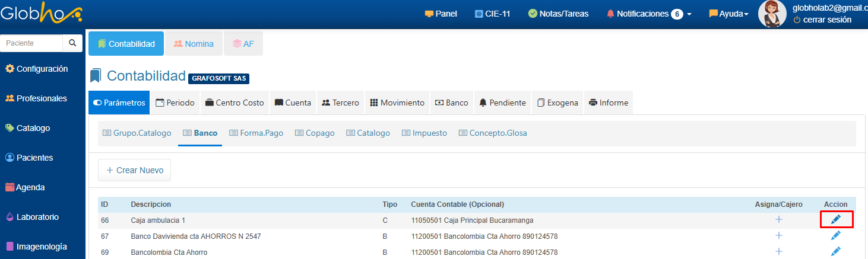Open the CIE-11 top menu item
This screenshot has height=259, width=868.
[492, 14]
